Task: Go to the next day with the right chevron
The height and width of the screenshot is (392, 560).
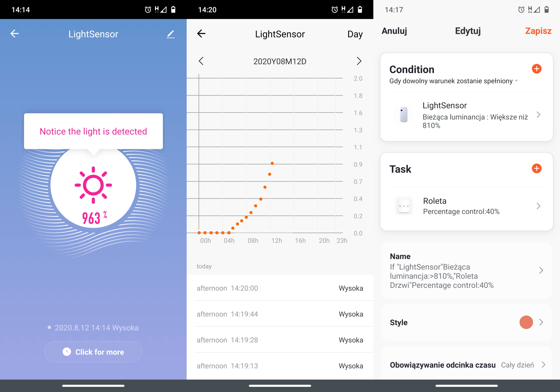Action: pos(359,61)
